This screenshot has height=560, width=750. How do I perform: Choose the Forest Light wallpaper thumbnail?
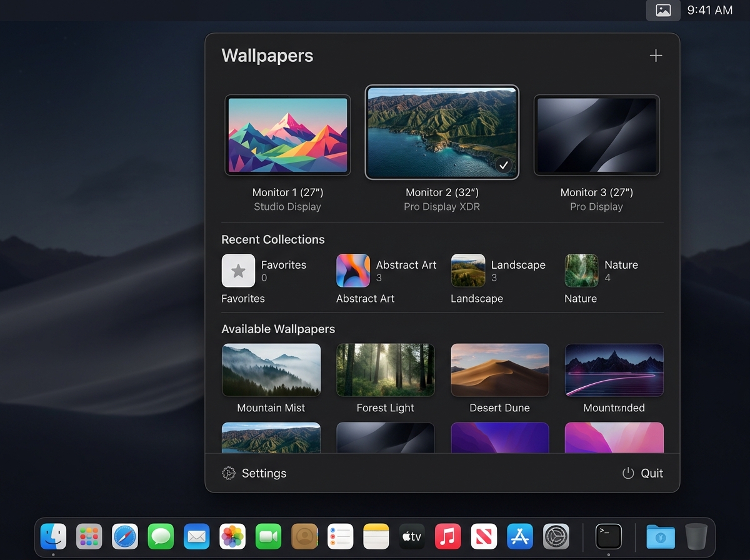[386, 370]
